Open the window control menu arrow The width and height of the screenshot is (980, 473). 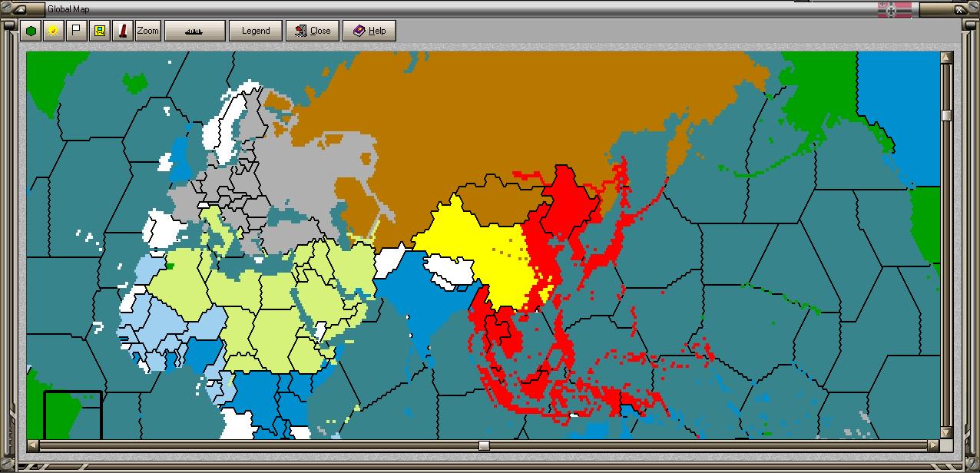click(21, 8)
